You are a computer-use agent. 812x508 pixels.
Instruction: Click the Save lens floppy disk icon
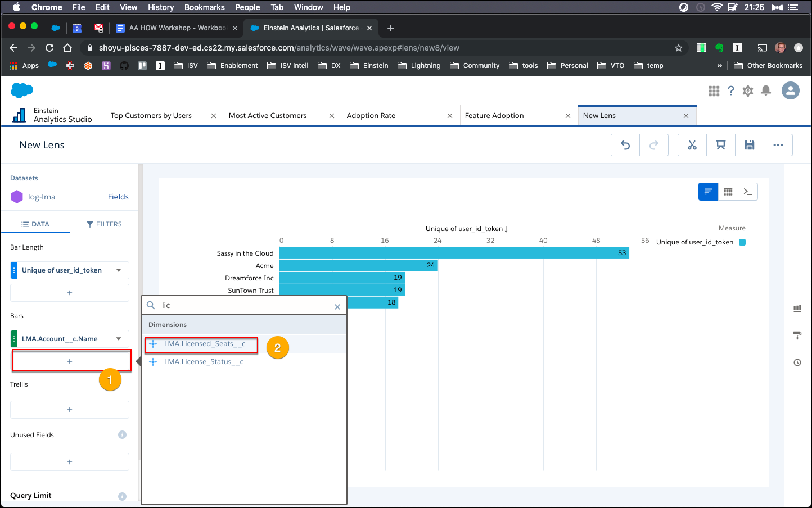point(750,145)
